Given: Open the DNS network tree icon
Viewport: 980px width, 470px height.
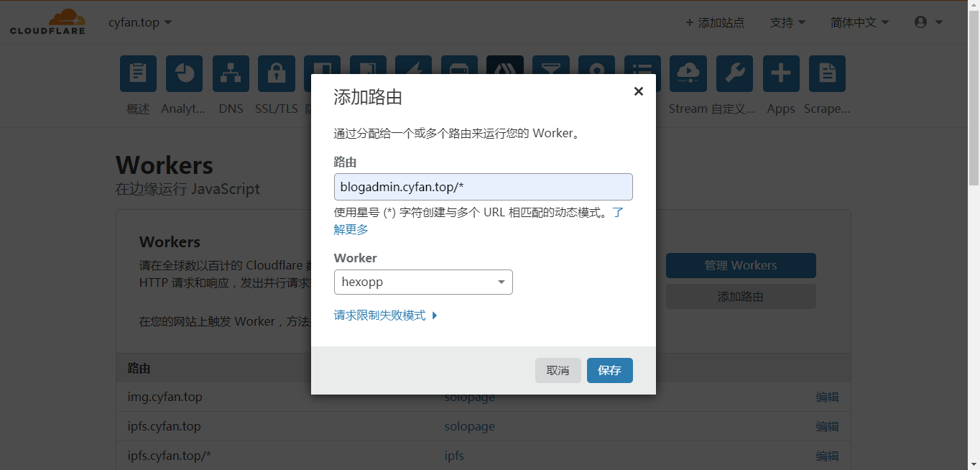Looking at the screenshot, I should pos(231,73).
